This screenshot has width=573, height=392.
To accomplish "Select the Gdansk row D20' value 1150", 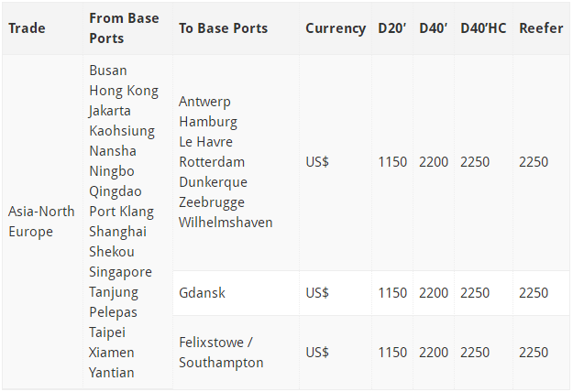I will (392, 293).
